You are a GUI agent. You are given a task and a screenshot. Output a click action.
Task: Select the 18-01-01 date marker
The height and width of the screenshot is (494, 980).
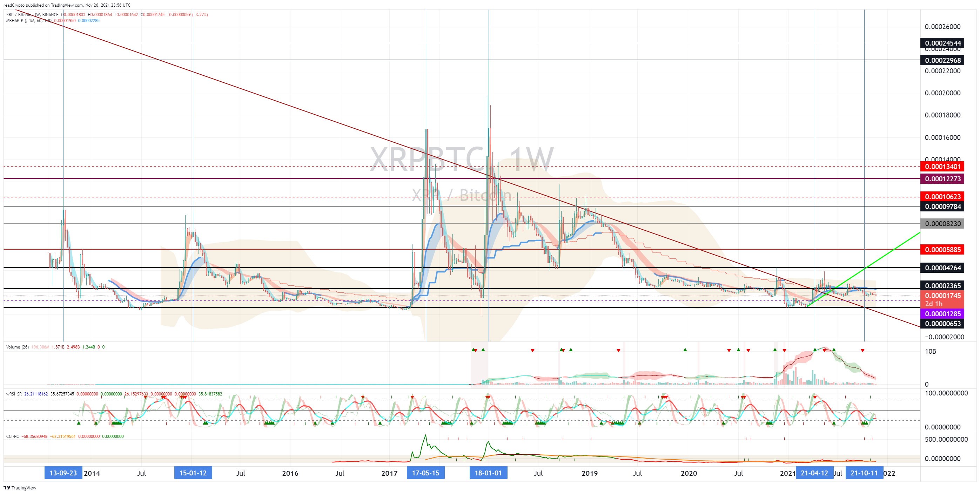(x=488, y=473)
